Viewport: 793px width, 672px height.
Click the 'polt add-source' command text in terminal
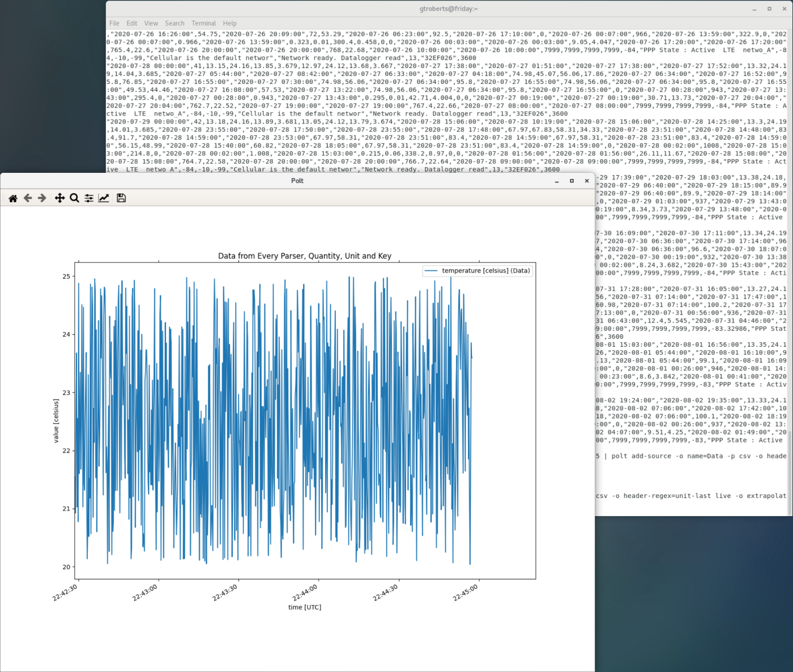(640, 456)
